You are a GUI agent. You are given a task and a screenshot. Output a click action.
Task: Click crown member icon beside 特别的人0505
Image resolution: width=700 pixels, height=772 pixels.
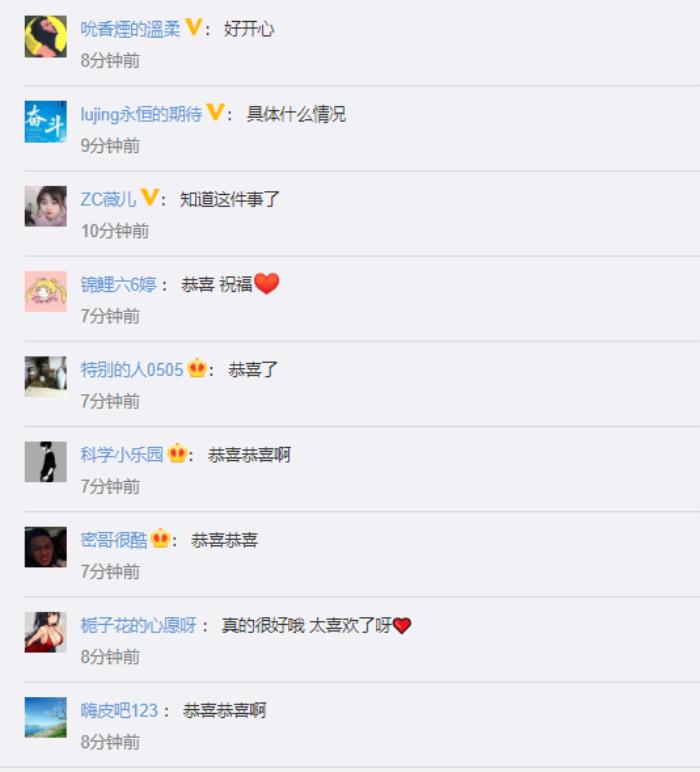click(x=197, y=368)
